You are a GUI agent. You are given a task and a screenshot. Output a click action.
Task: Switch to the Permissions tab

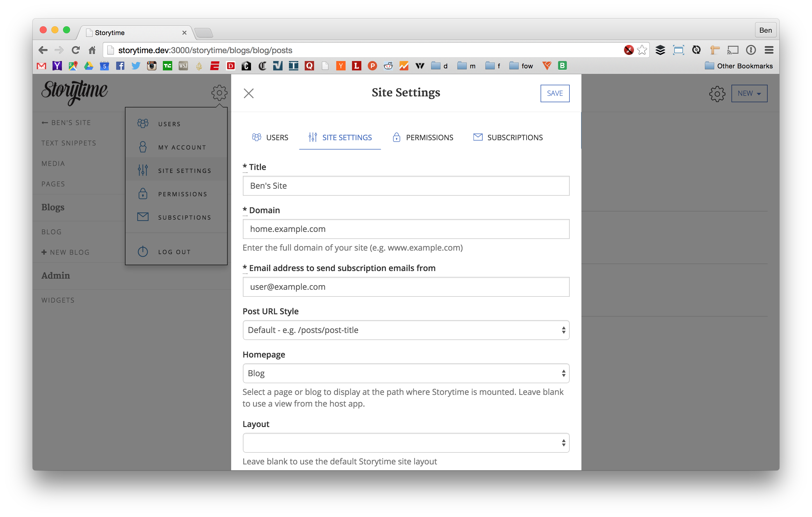[x=423, y=137]
